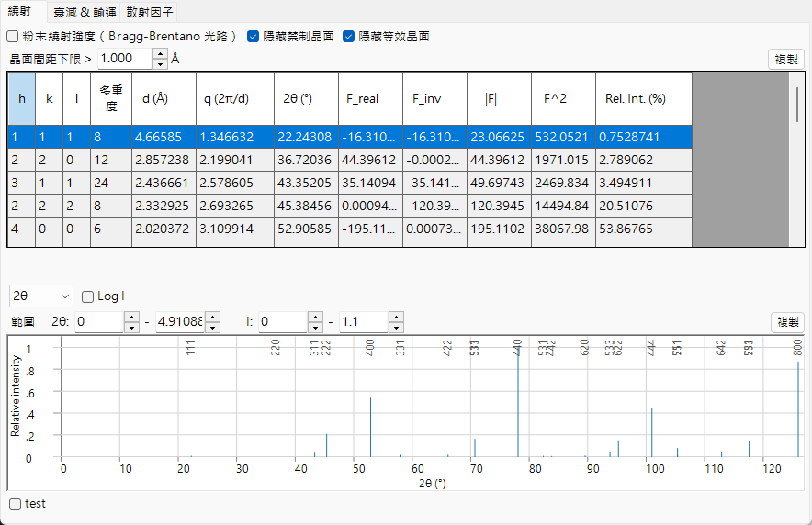Open the 2θ axis dropdown
Screen dimensions: 812x525
41,296
